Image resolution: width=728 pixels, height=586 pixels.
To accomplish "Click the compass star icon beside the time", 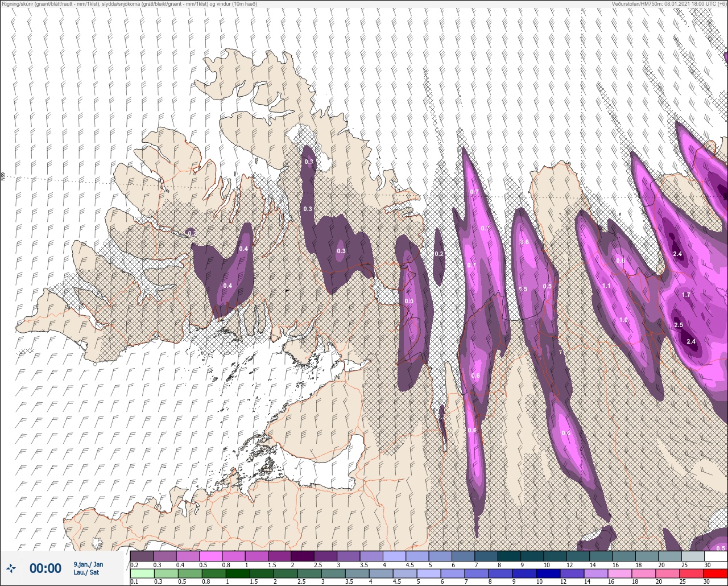I will point(11,568).
